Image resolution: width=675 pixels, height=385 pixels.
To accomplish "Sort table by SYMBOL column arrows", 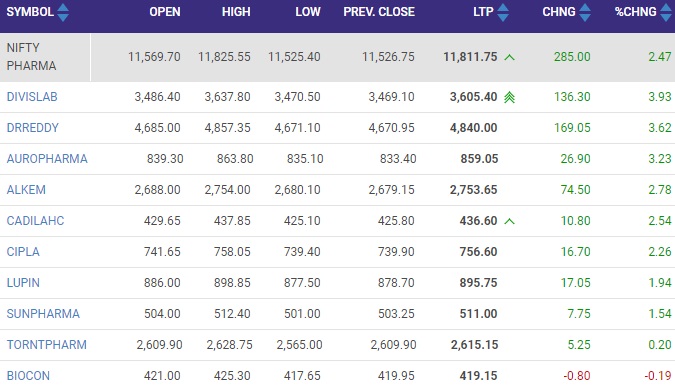I will tap(63, 12).
